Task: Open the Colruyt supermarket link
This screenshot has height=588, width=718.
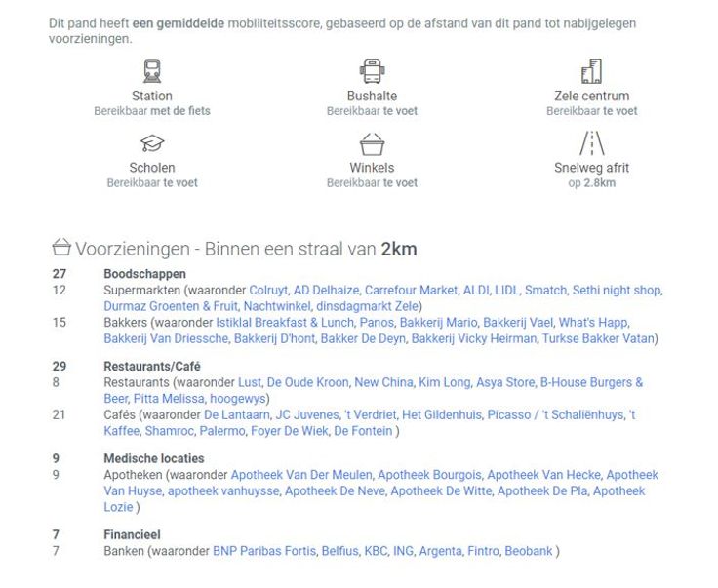Action: [x=268, y=290]
